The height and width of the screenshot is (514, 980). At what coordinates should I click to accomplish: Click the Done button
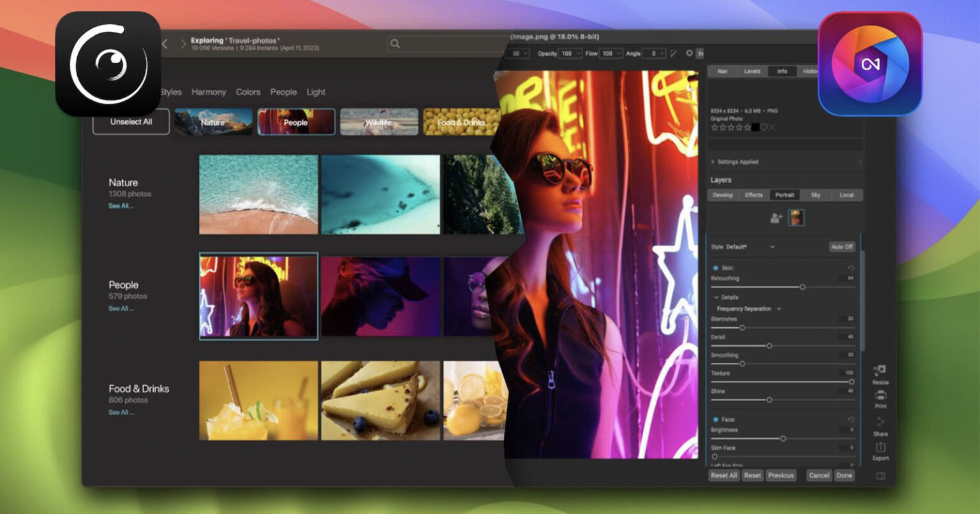point(844,475)
